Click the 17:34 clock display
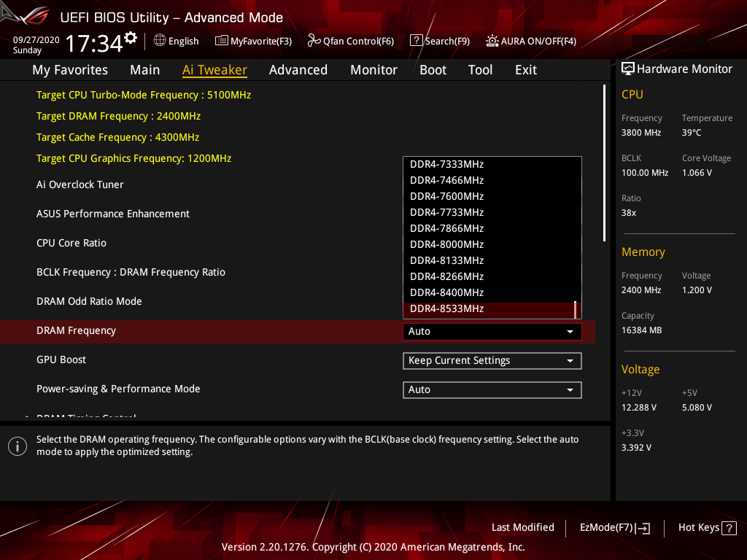Image resolution: width=747 pixels, height=560 pixels. point(94,44)
